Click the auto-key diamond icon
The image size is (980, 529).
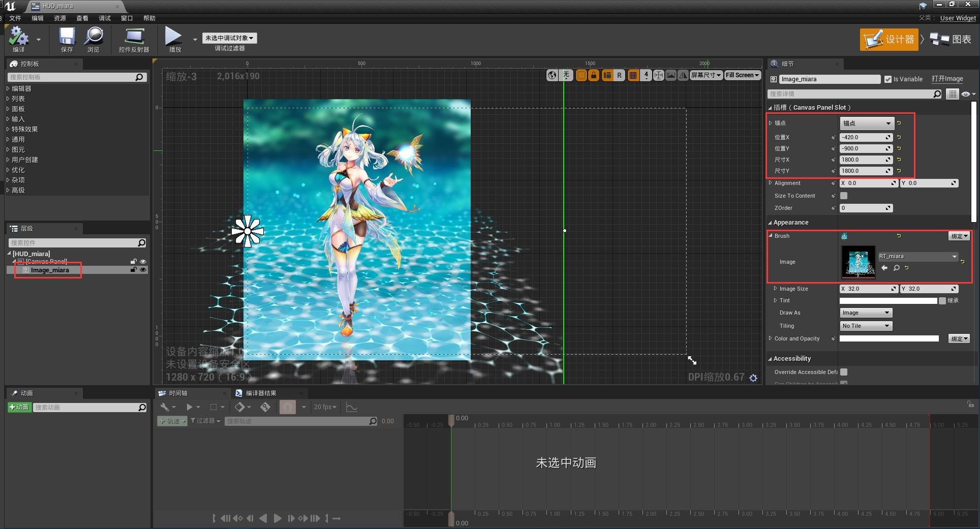tap(265, 407)
